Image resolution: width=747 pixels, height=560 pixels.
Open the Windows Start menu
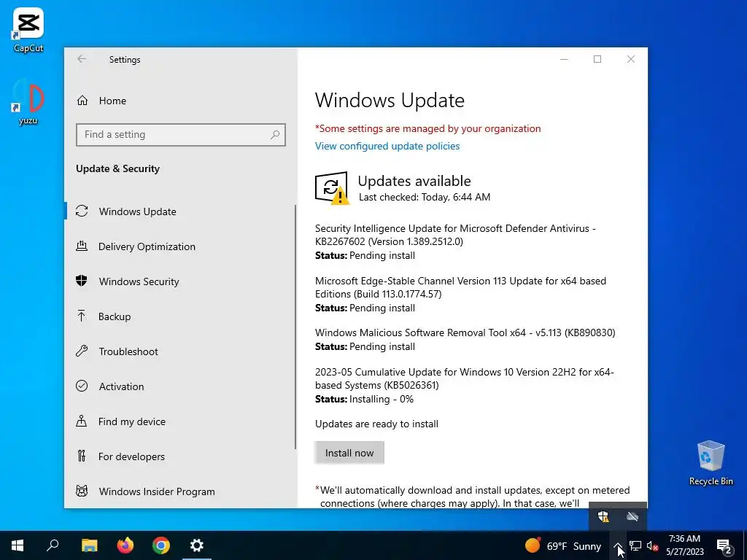pos(18,545)
